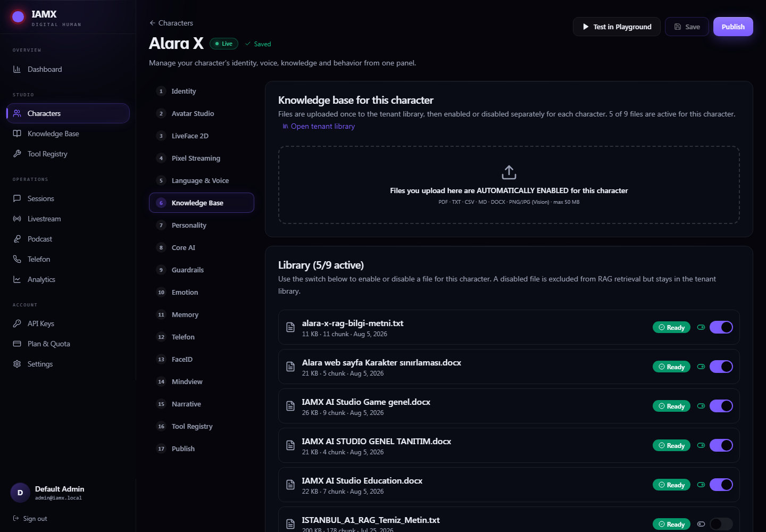
Task: Publish the Alara X character
Action: click(733, 27)
